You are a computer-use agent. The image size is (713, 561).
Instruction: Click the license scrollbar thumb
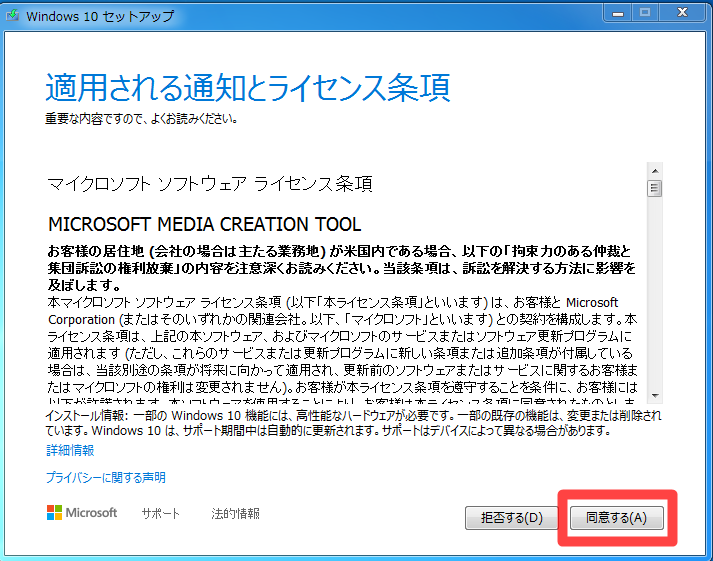tap(655, 188)
